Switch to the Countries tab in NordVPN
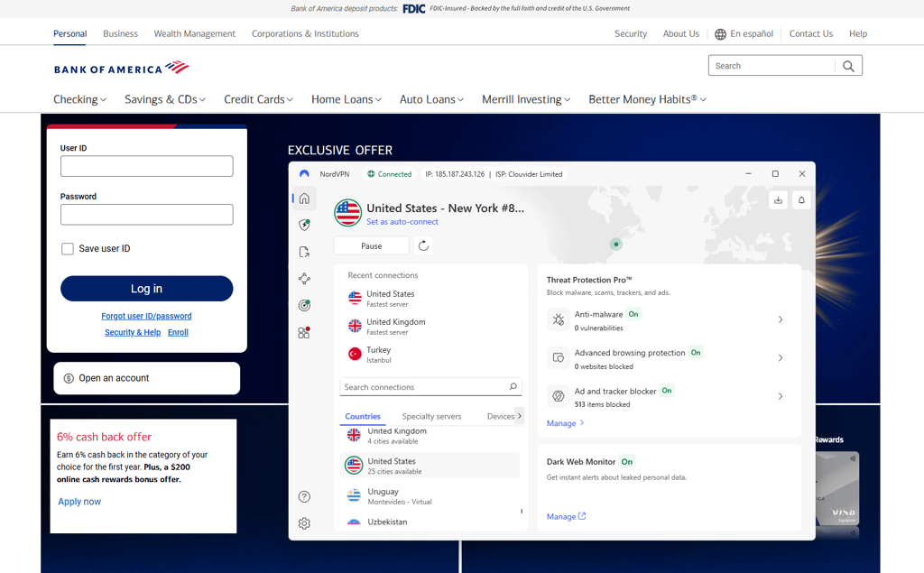 363,416
